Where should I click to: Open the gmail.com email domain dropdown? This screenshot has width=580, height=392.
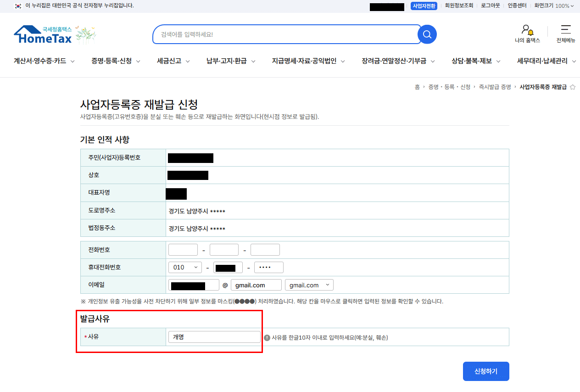click(x=309, y=285)
